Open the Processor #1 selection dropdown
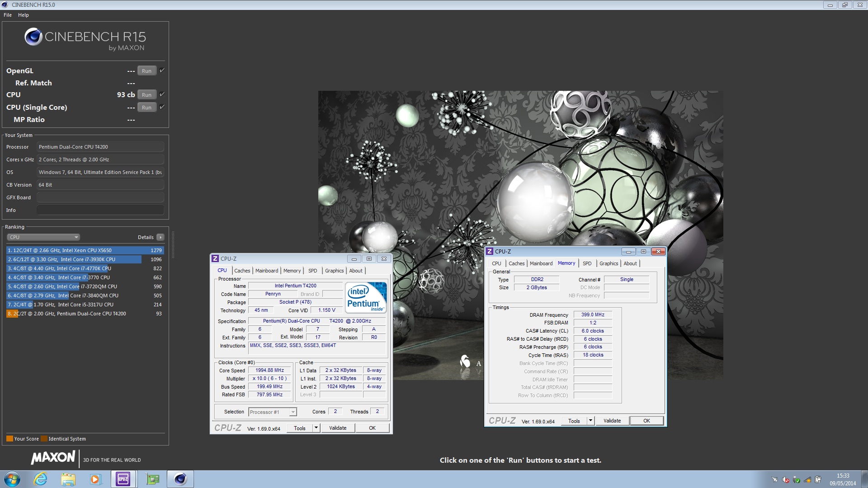868x488 pixels. 273,412
